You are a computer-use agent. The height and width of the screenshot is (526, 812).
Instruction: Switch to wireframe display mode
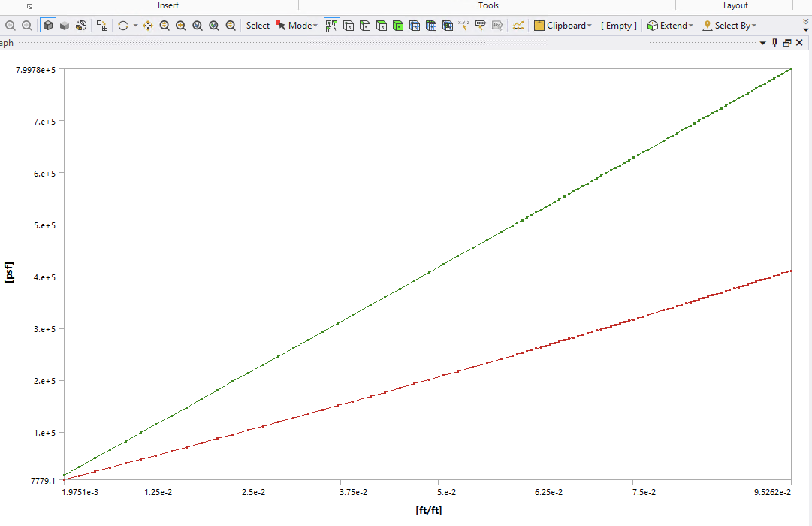coord(81,26)
